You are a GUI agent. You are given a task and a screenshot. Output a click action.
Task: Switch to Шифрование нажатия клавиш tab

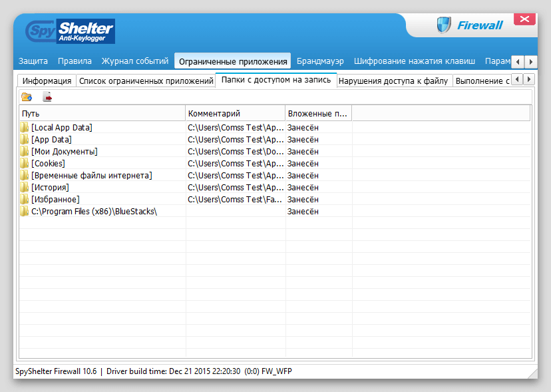point(415,61)
